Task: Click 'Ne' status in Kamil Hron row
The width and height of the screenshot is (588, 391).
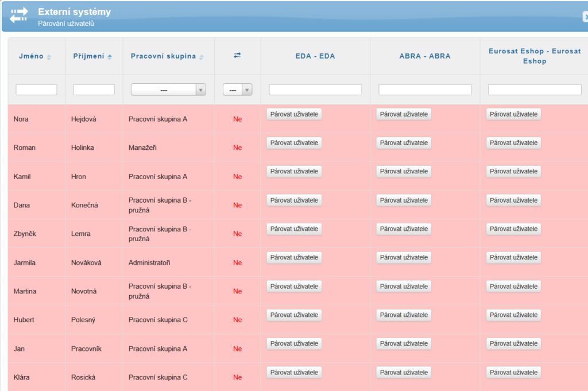Action: coord(237,177)
